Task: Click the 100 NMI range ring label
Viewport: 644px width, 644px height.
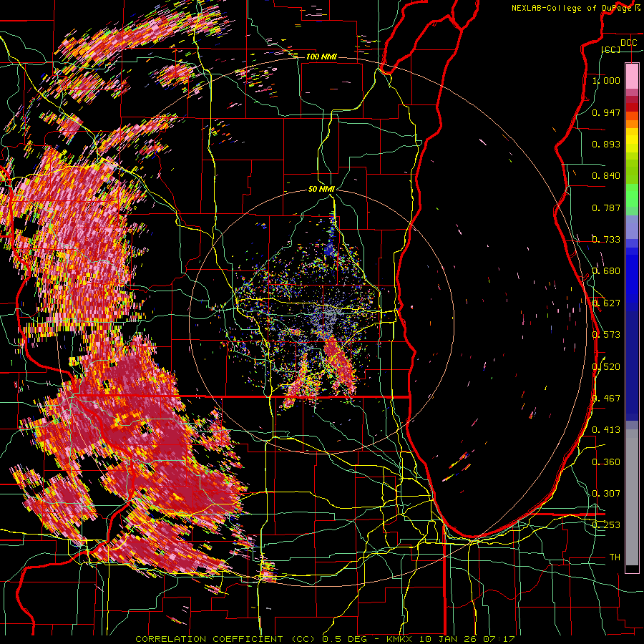Action: [x=321, y=57]
